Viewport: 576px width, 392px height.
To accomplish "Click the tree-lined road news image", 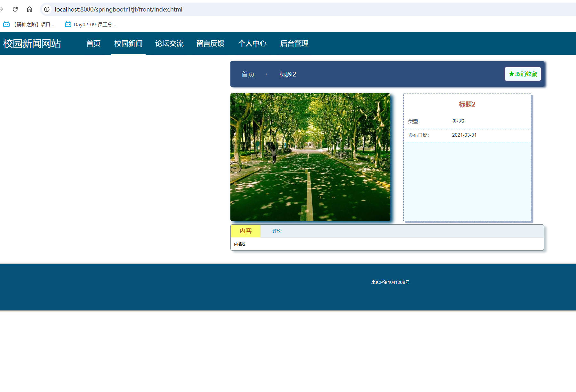I will [310, 157].
